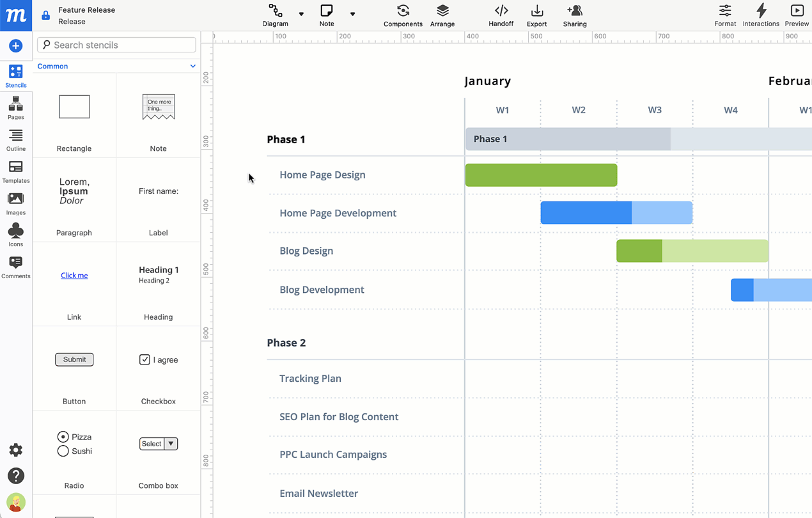
Task: Select the Pizza radio button stencil
Action: tap(63, 437)
